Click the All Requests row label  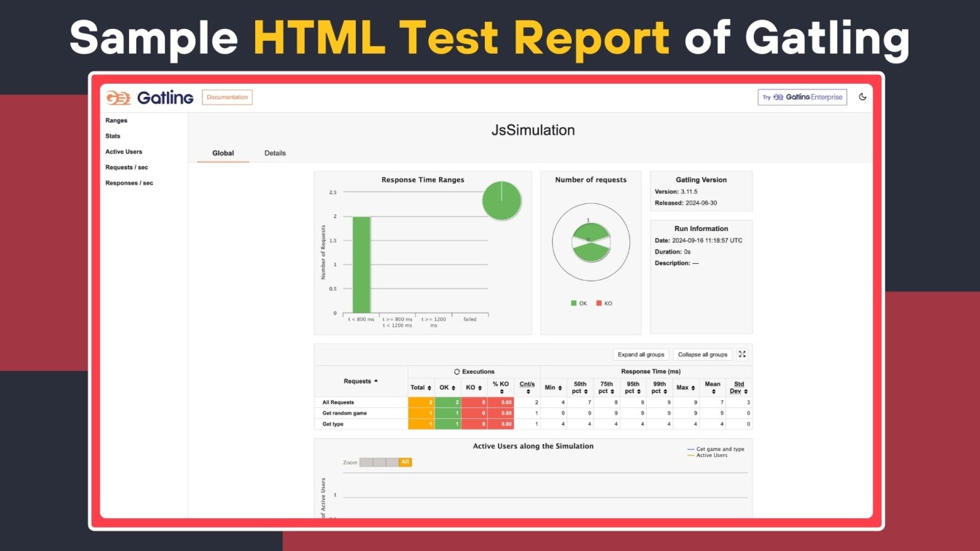tap(338, 402)
